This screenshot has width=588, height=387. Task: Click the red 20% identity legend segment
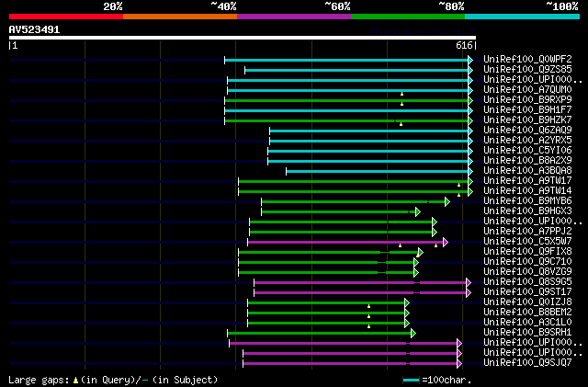66,17
